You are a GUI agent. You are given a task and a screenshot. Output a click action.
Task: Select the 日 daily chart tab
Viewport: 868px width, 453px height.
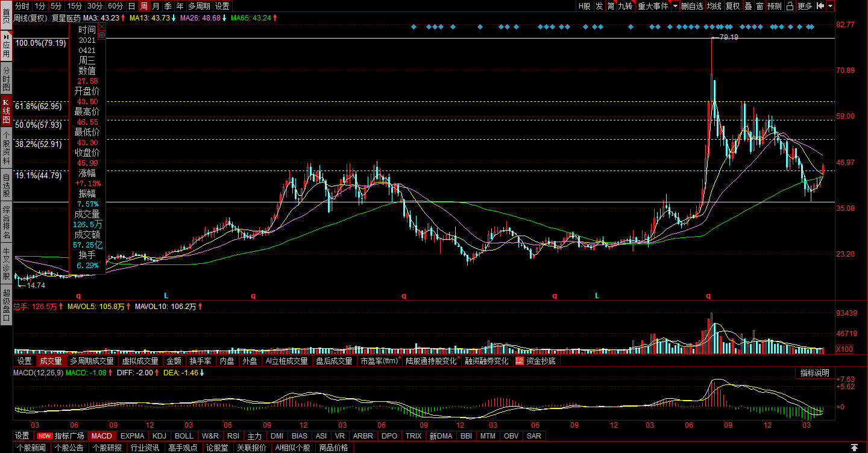click(x=132, y=6)
